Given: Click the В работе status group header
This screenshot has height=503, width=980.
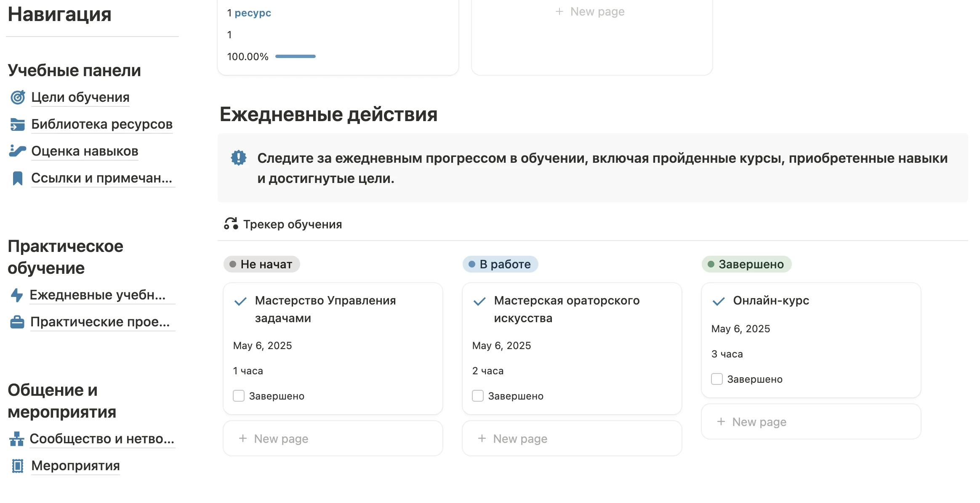Looking at the screenshot, I should pyautogui.click(x=500, y=265).
